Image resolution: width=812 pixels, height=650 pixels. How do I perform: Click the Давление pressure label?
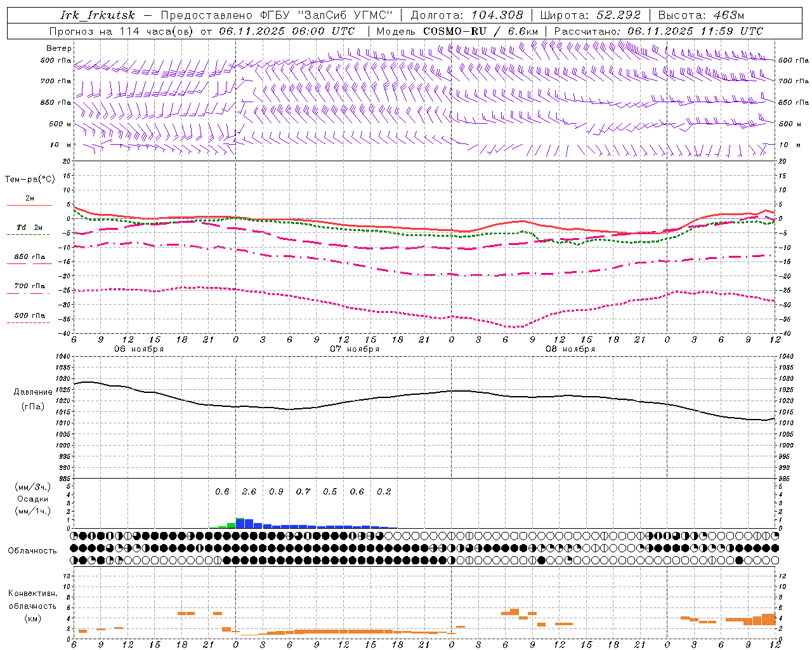click(x=33, y=392)
